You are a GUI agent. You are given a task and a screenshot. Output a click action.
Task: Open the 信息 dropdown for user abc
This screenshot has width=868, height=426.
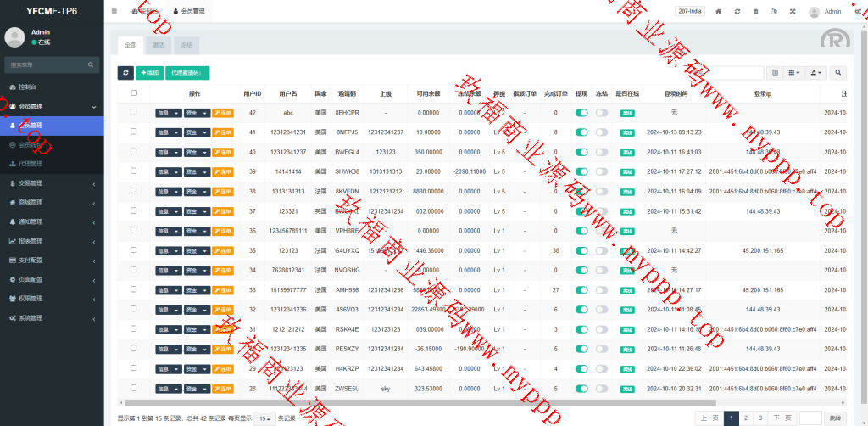[168, 113]
